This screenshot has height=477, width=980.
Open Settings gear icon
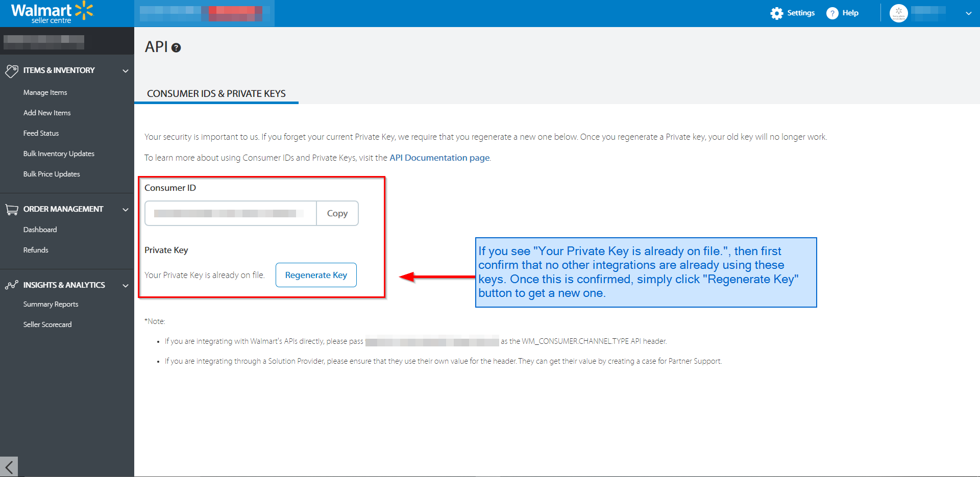tap(777, 13)
